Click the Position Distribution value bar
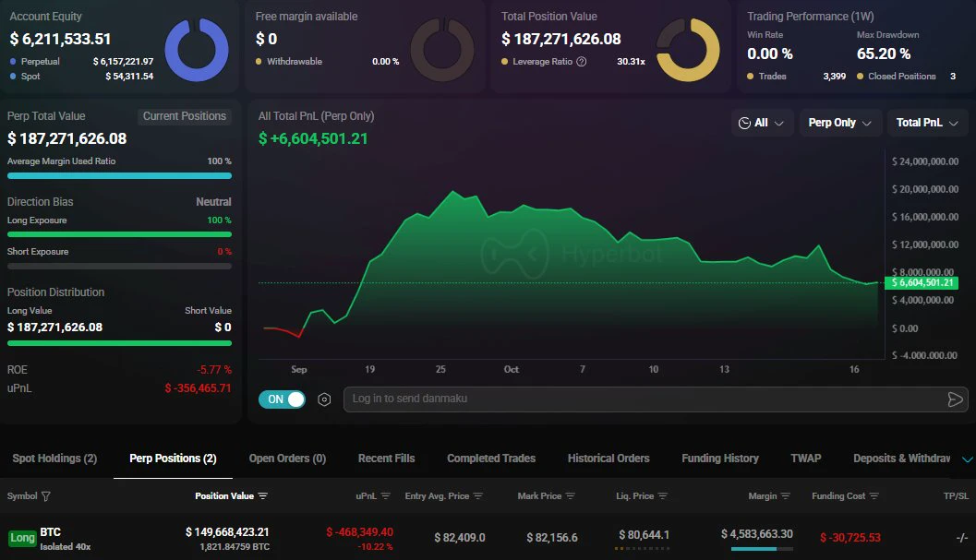 pyautogui.click(x=119, y=343)
